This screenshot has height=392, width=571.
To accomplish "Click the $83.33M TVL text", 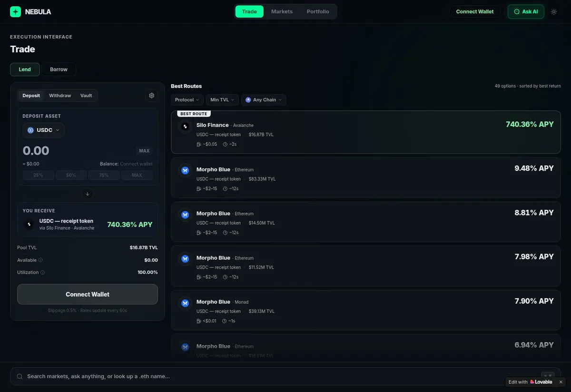I will (262, 179).
